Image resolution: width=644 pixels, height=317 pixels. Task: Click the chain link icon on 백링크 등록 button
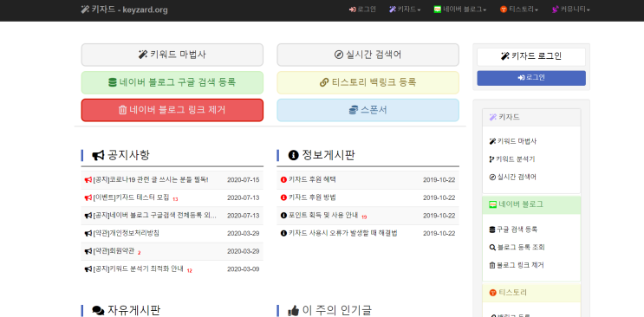pos(324,82)
